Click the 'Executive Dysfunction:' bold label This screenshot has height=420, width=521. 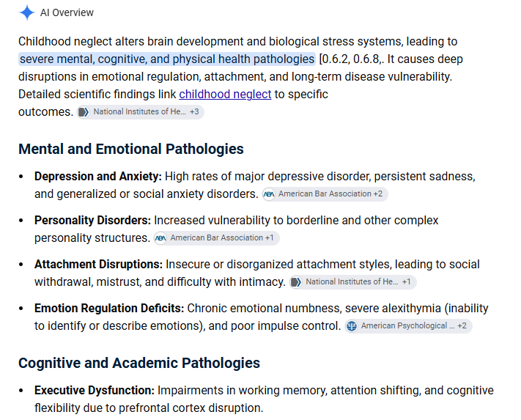tap(95, 391)
